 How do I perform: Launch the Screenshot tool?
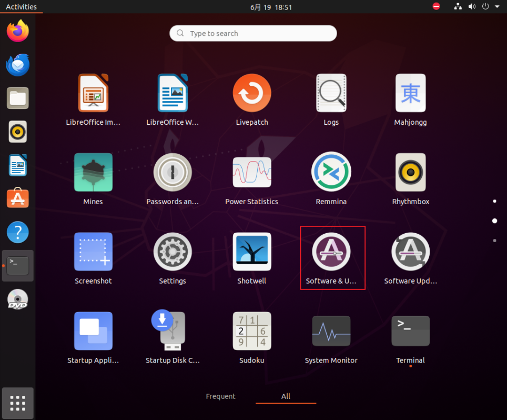[93, 252]
